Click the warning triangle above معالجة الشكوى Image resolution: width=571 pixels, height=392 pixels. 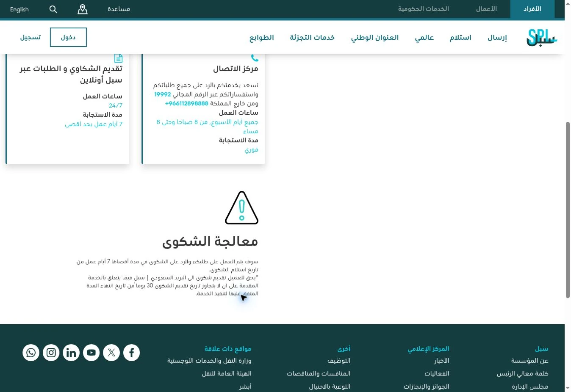pyautogui.click(x=241, y=207)
